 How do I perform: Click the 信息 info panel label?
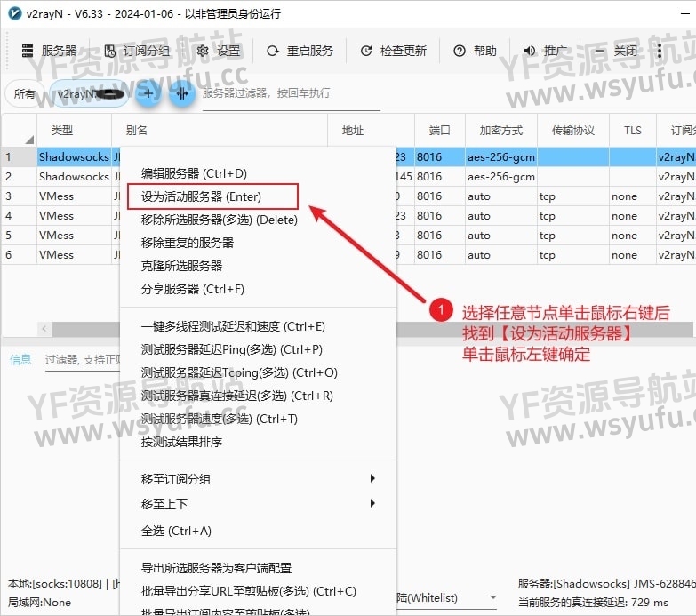pyautogui.click(x=20, y=359)
